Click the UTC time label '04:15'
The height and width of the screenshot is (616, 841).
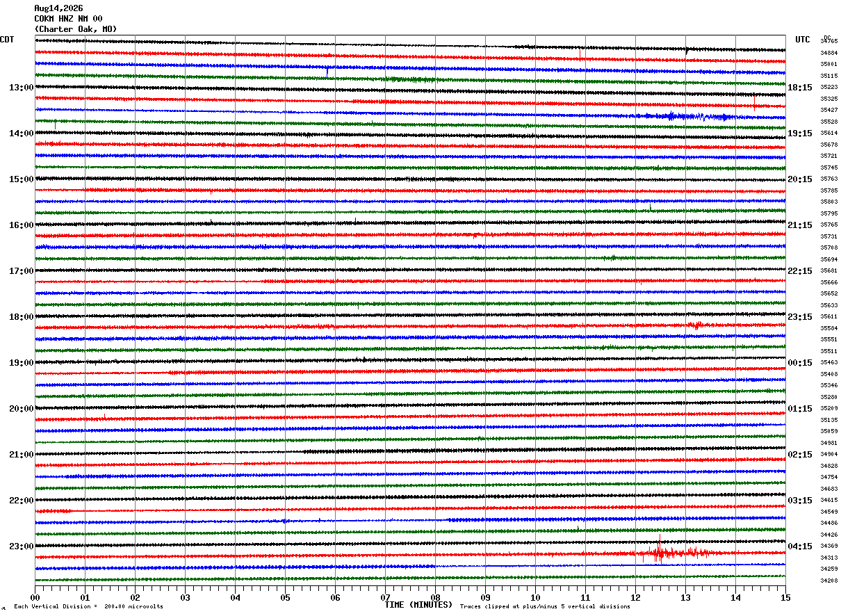[x=800, y=546]
